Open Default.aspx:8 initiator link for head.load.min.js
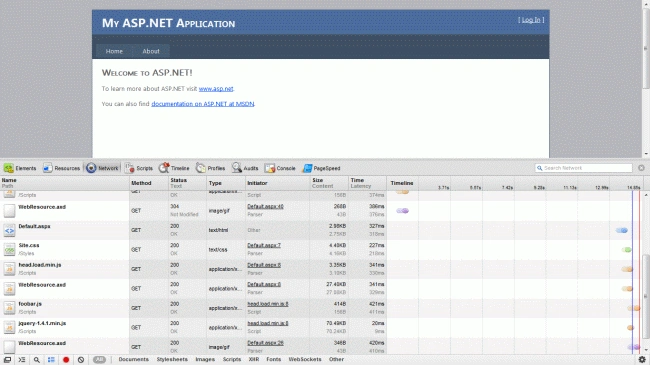650x365 pixels. pyautogui.click(x=264, y=265)
